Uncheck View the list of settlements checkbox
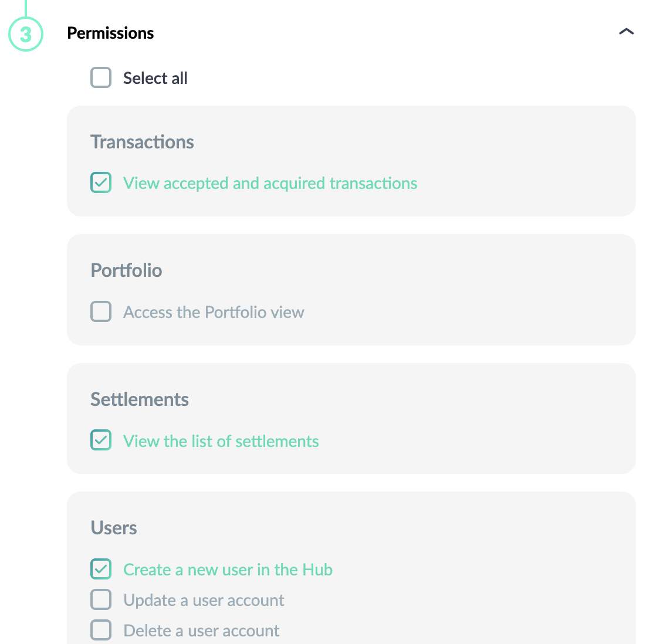 coord(101,440)
